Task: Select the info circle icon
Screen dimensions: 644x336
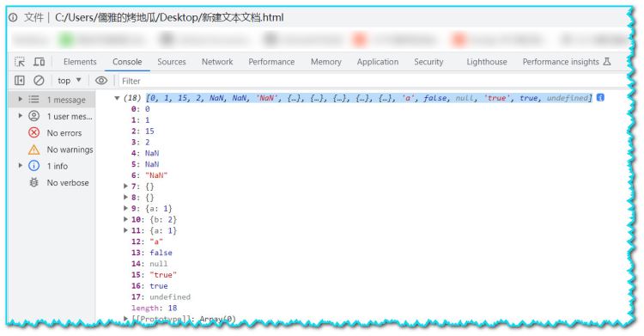Action: click(x=33, y=166)
